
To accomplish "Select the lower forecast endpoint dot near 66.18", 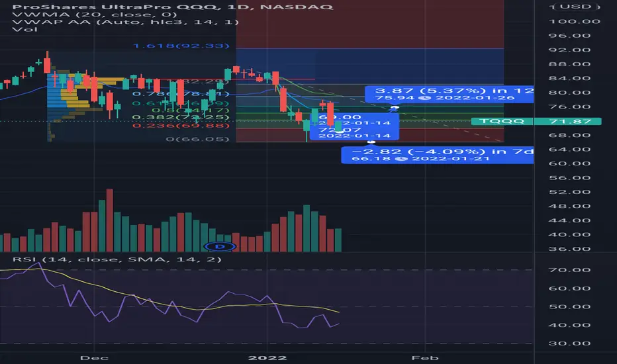I will click(371, 142).
